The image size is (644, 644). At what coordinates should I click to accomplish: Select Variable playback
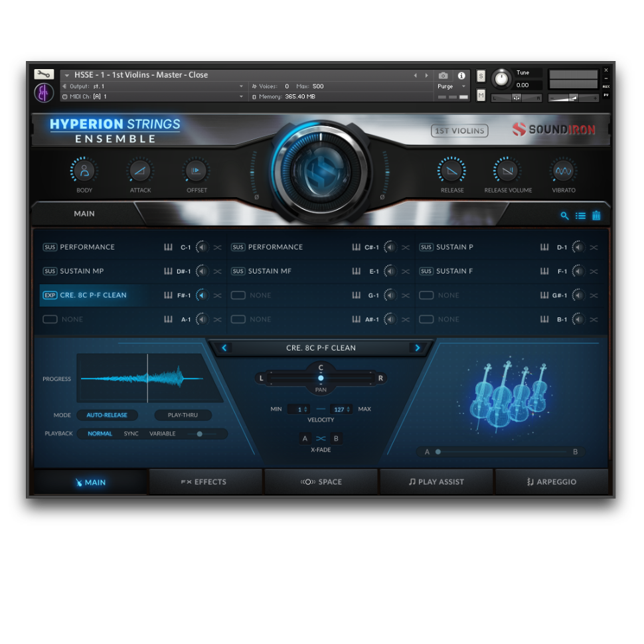point(162,434)
